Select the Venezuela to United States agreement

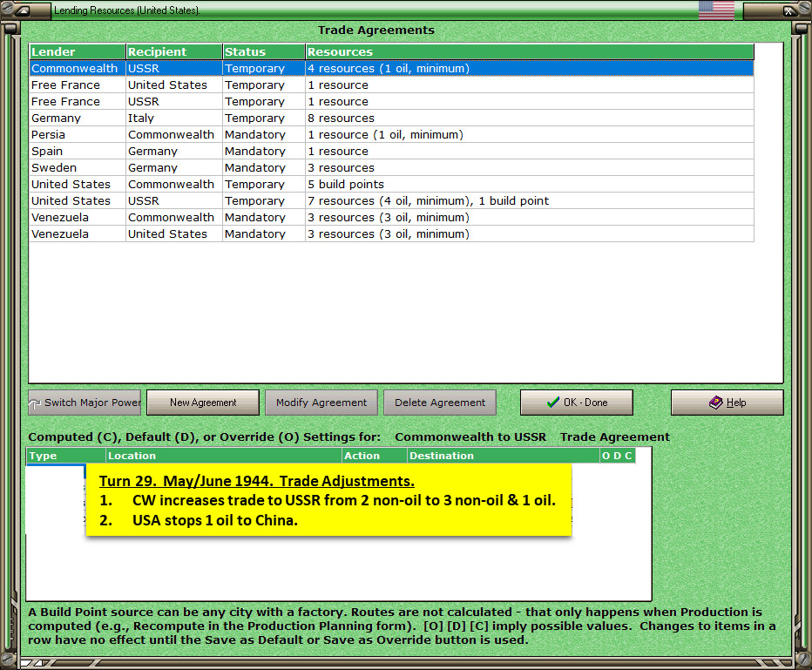pos(391,234)
